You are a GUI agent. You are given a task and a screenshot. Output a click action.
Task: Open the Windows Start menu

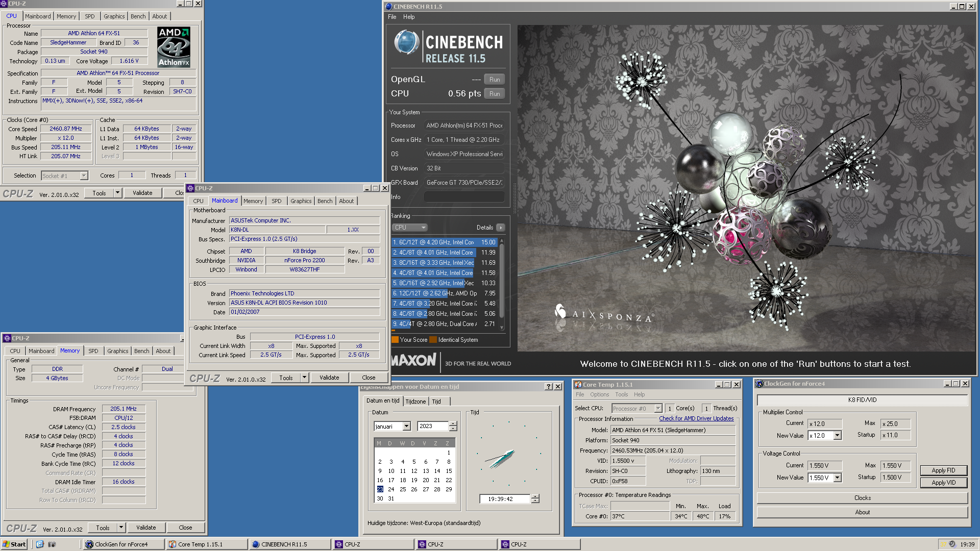pyautogui.click(x=14, y=544)
